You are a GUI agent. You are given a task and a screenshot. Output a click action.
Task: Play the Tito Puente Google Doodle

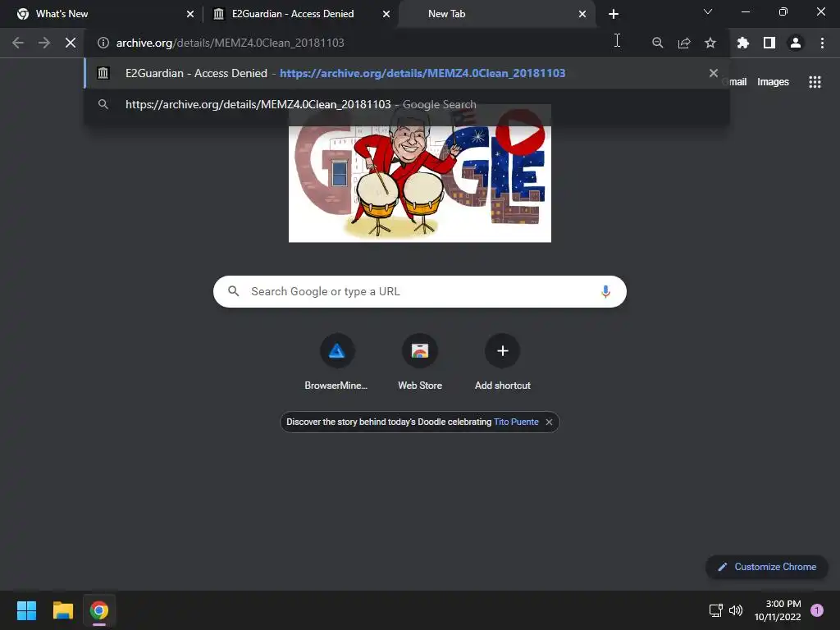519,132
